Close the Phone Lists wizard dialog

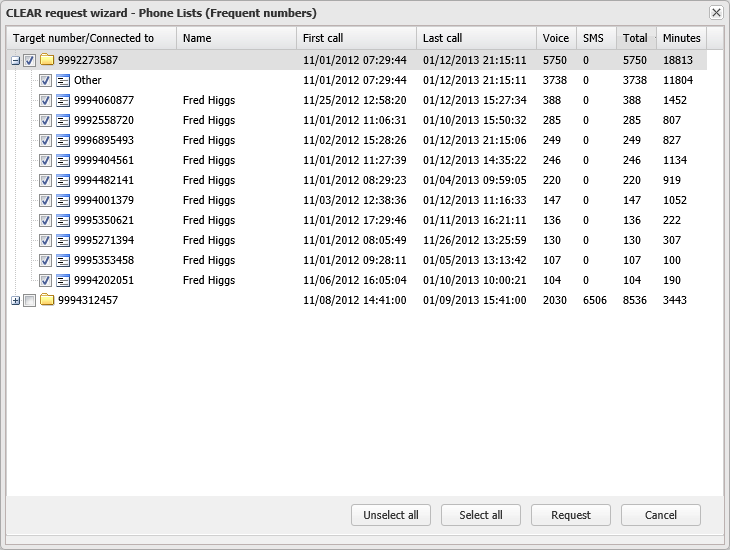[x=715, y=13]
